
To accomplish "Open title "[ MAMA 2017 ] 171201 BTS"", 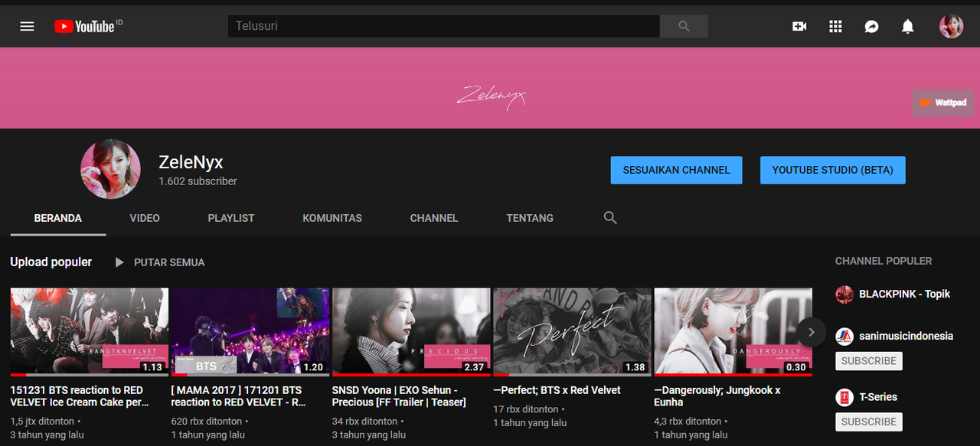I will point(239,396).
